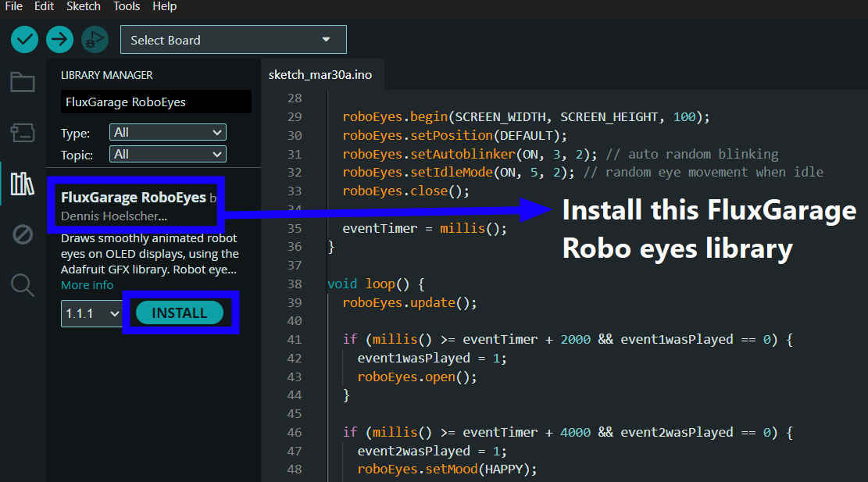868x482 pixels.
Task: Open the Boards Manager sidebar icon
Action: (x=23, y=133)
